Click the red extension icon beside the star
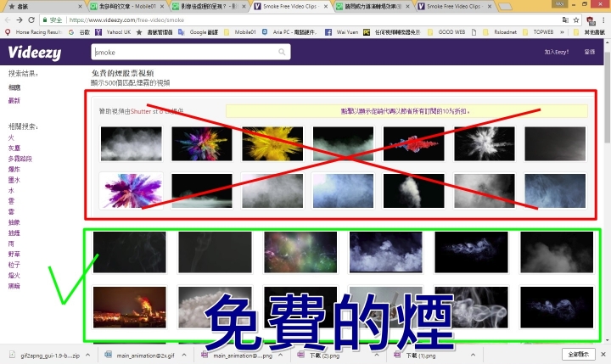 [x=591, y=20]
